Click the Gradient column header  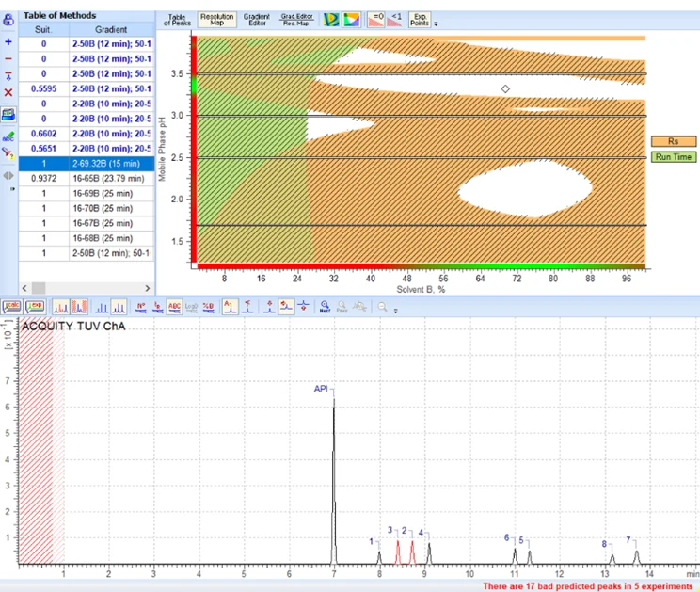point(111,29)
